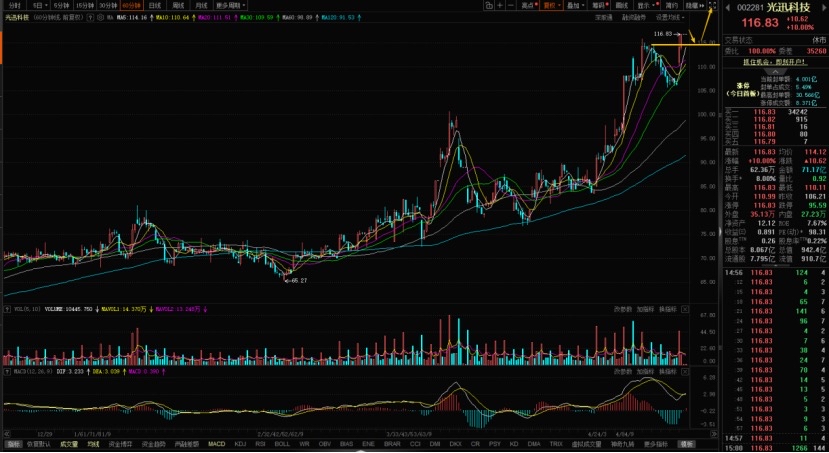Open 更多周期 dropdown
829x453 pixels.
(x=231, y=5)
